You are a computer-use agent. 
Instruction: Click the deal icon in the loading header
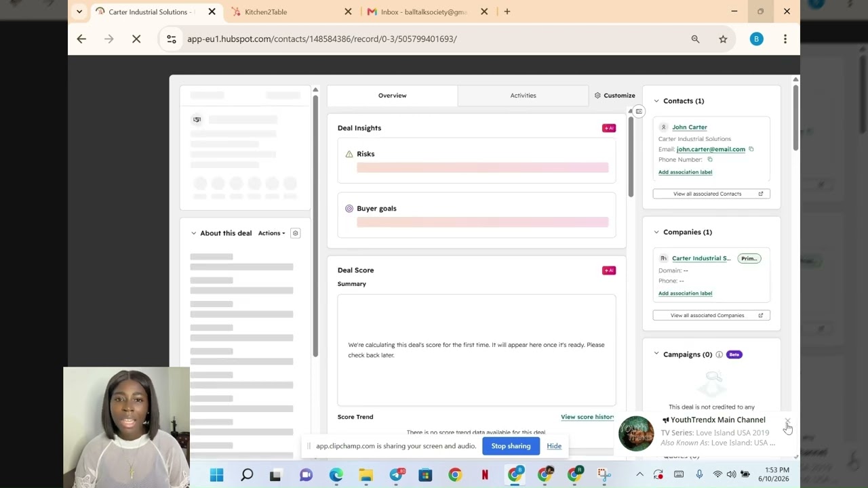(x=197, y=119)
